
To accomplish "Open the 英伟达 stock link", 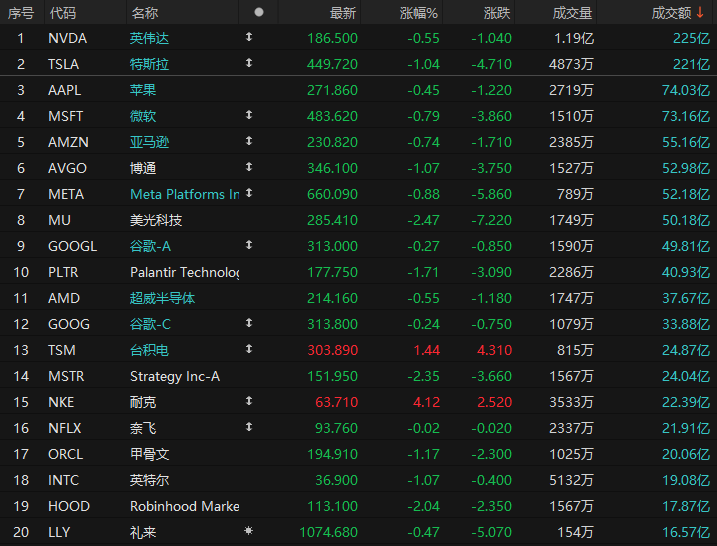I will tap(150, 38).
